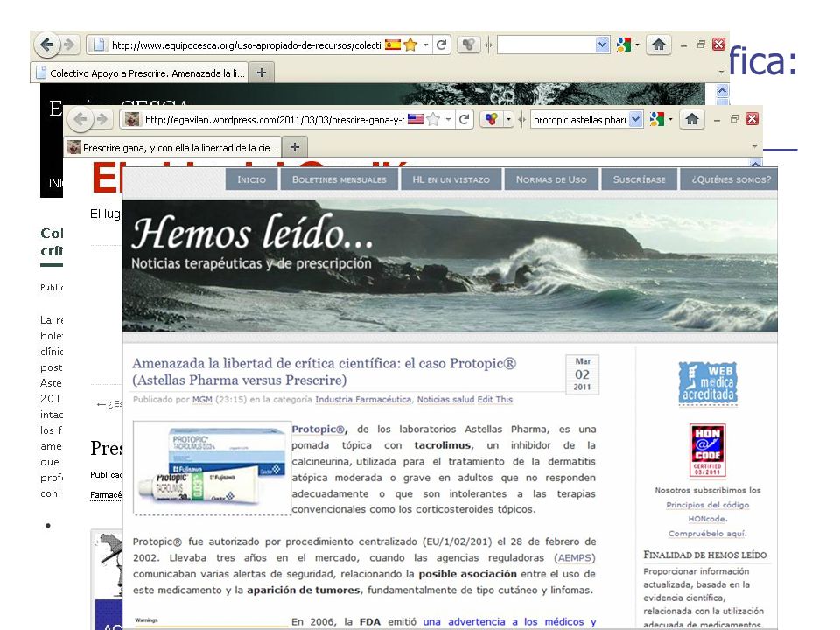Open the AEMPS link

pos(575,557)
